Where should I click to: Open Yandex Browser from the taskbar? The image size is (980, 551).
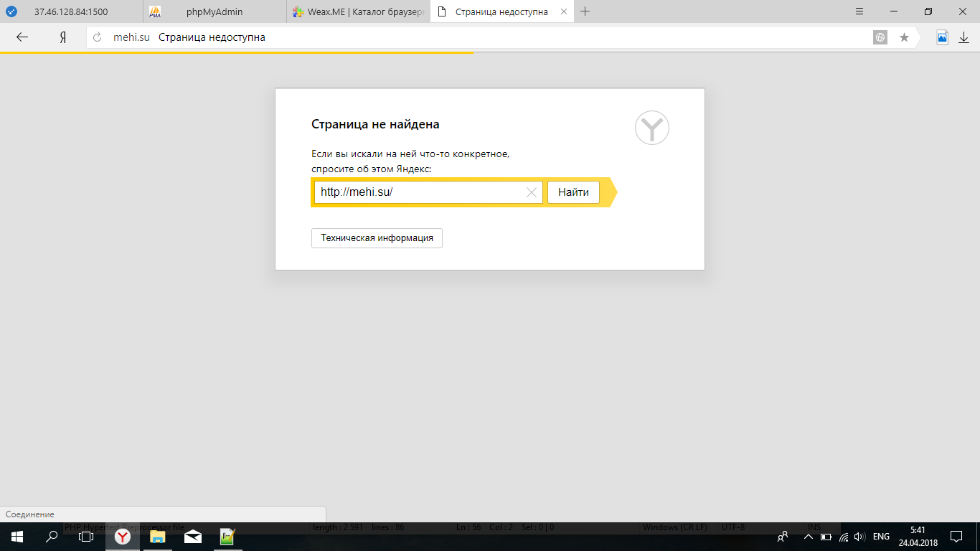tap(123, 537)
